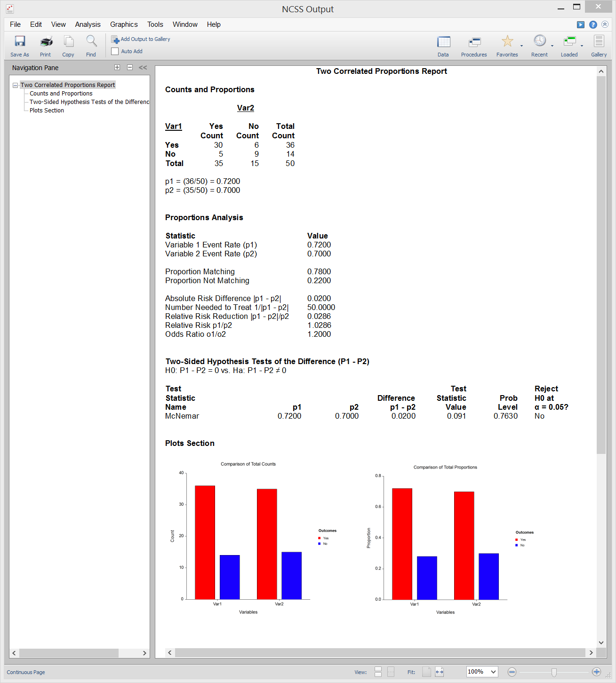Jump to Two-Sided Hypothesis Tests tree item
Viewport: 616px width, 683px height.
click(89, 102)
